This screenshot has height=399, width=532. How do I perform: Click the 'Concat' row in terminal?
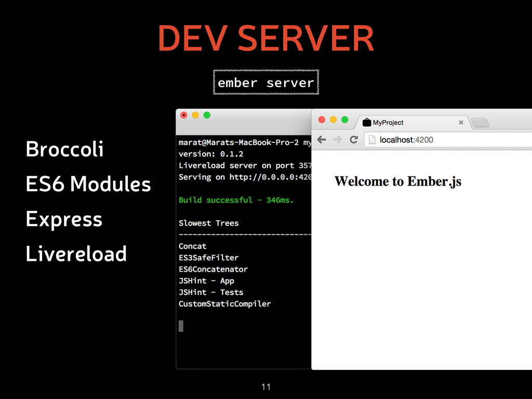point(192,246)
